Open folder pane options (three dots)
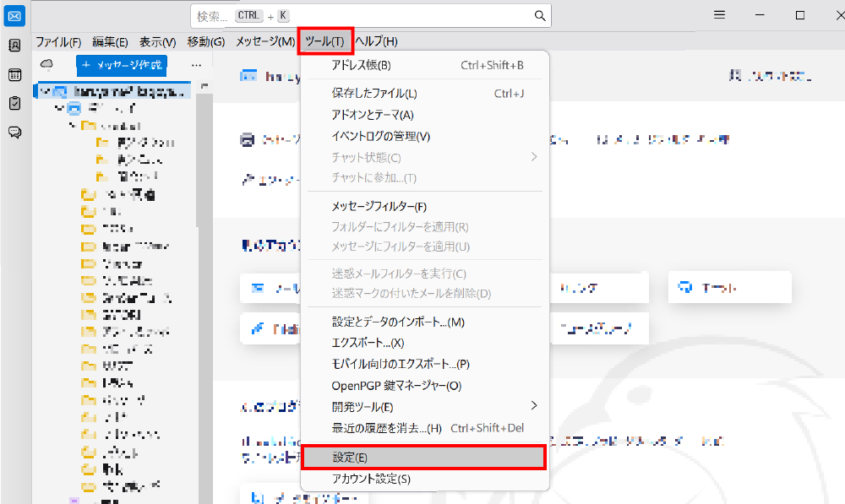 coord(196,64)
